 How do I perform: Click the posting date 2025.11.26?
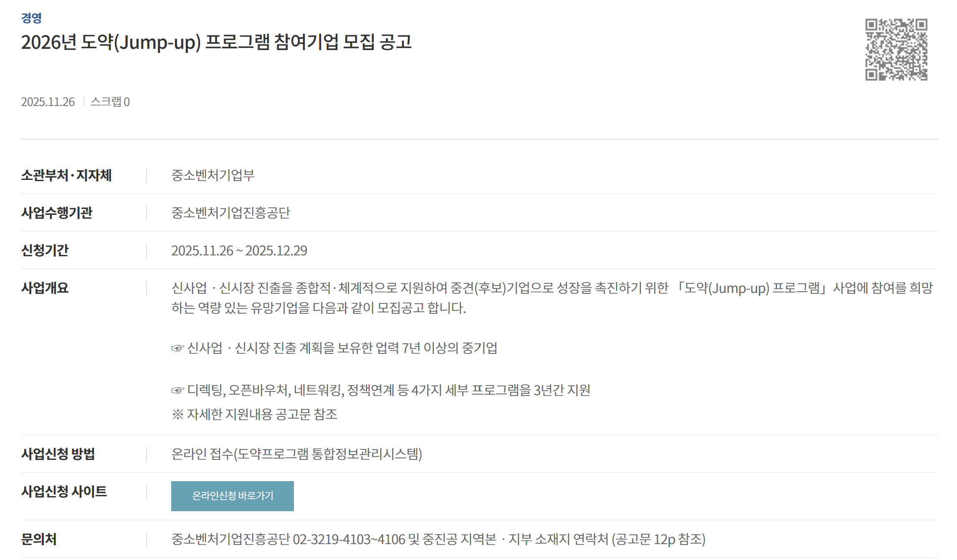(x=48, y=102)
